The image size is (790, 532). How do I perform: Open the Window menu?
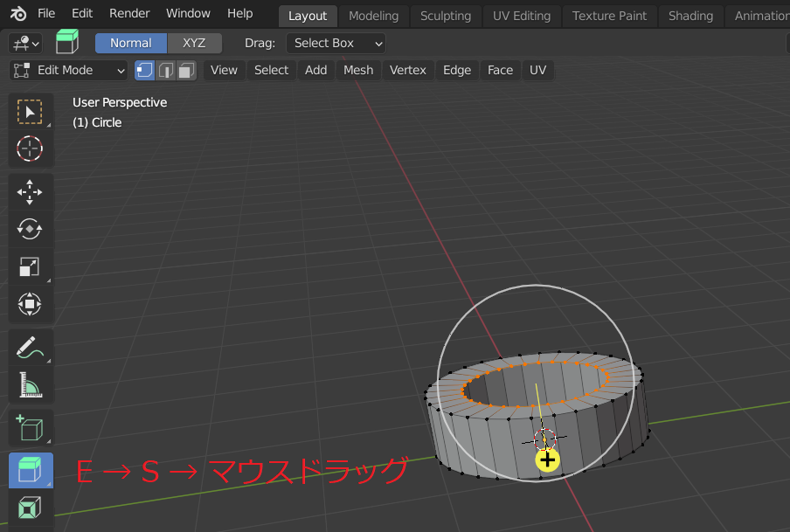[x=188, y=14]
